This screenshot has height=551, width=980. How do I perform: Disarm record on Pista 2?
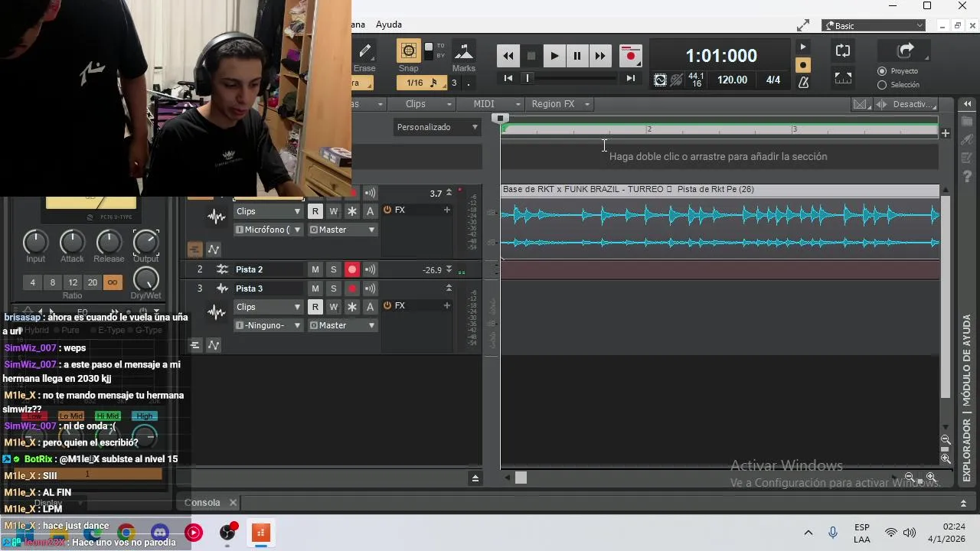pos(351,269)
